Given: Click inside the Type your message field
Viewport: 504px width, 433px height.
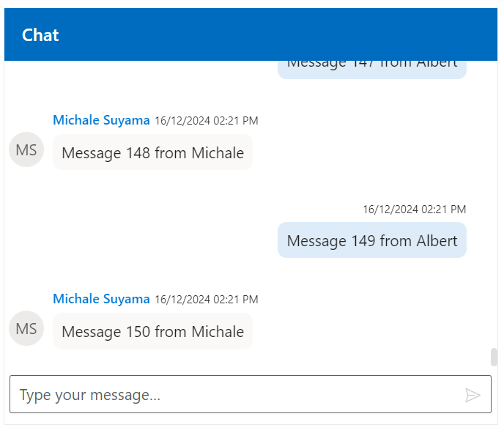Looking at the screenshot, I should pyautogui.click(x=234, y=395).
